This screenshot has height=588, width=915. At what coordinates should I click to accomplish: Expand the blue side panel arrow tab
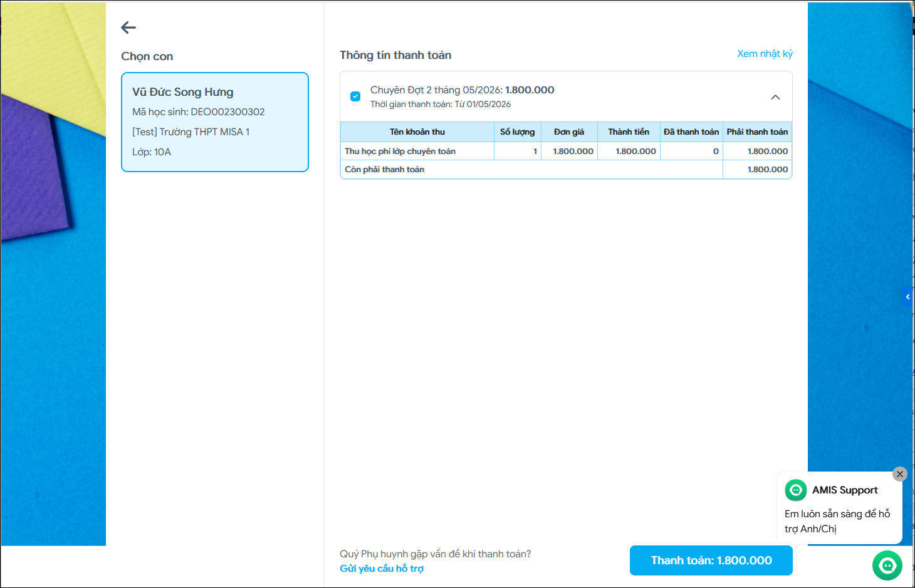coord(907,297)
